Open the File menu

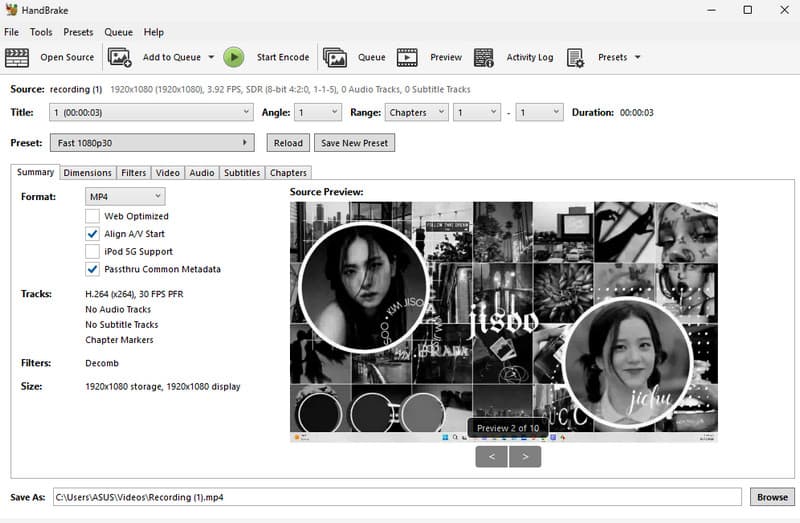[x=11, y=32]
